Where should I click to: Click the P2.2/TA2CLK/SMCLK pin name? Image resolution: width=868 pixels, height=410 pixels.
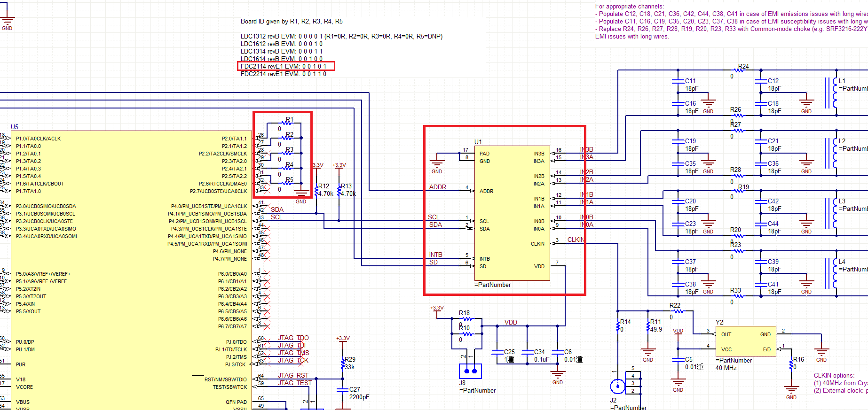223,154
